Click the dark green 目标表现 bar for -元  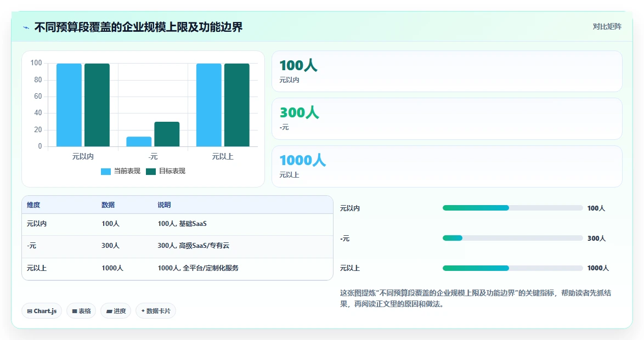(167, 134)
